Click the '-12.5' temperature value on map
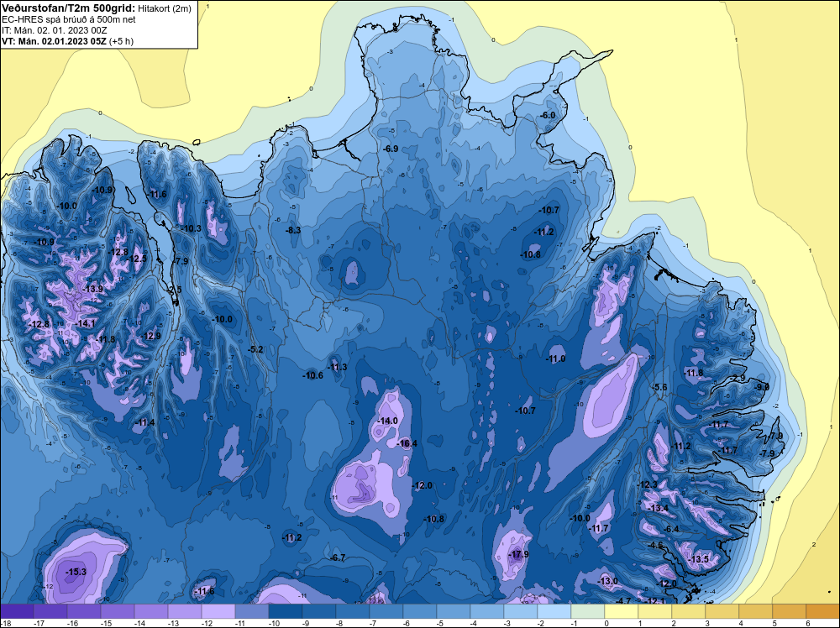840x628 pixels. click(x=136, y=259)
